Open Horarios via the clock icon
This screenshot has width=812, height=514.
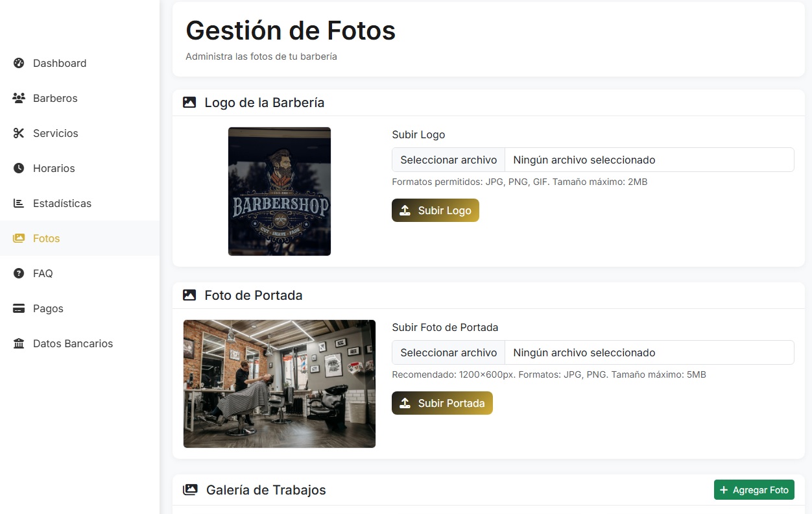[x=18, y=168]
